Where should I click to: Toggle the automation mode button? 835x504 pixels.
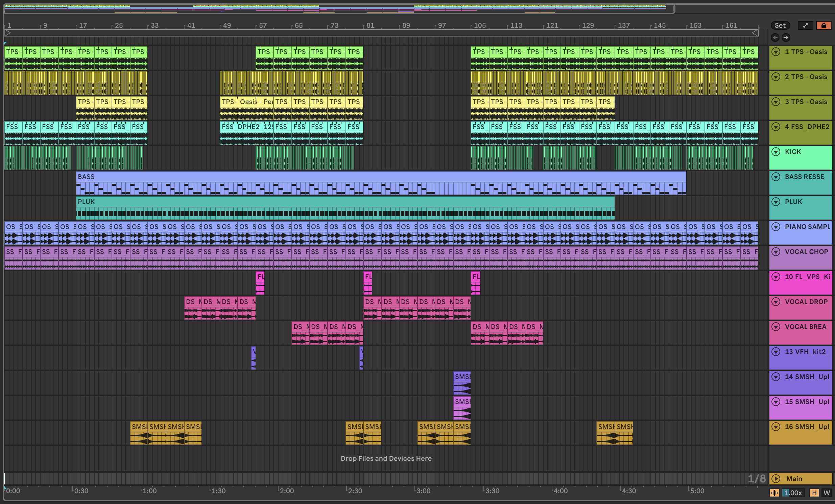tap(805, 25)
